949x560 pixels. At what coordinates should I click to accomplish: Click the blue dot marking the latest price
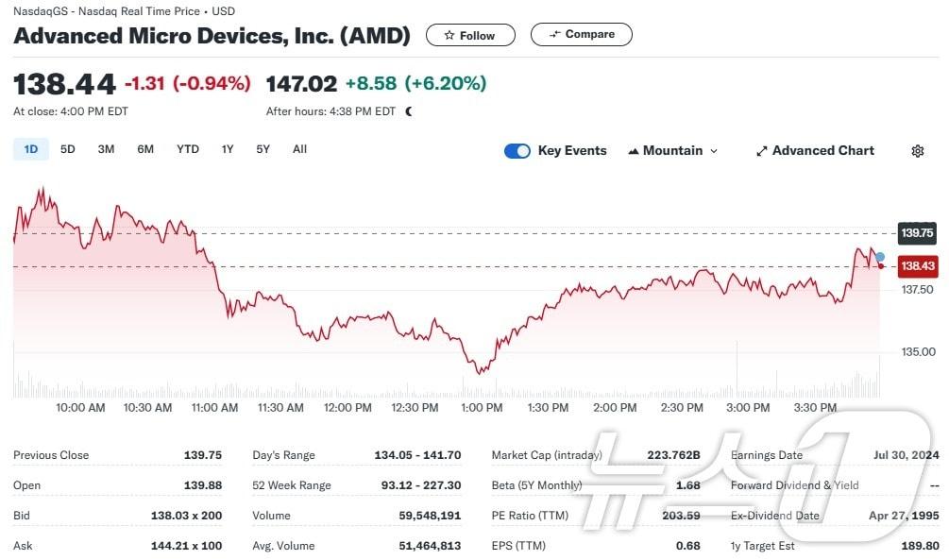coord(878,257)
